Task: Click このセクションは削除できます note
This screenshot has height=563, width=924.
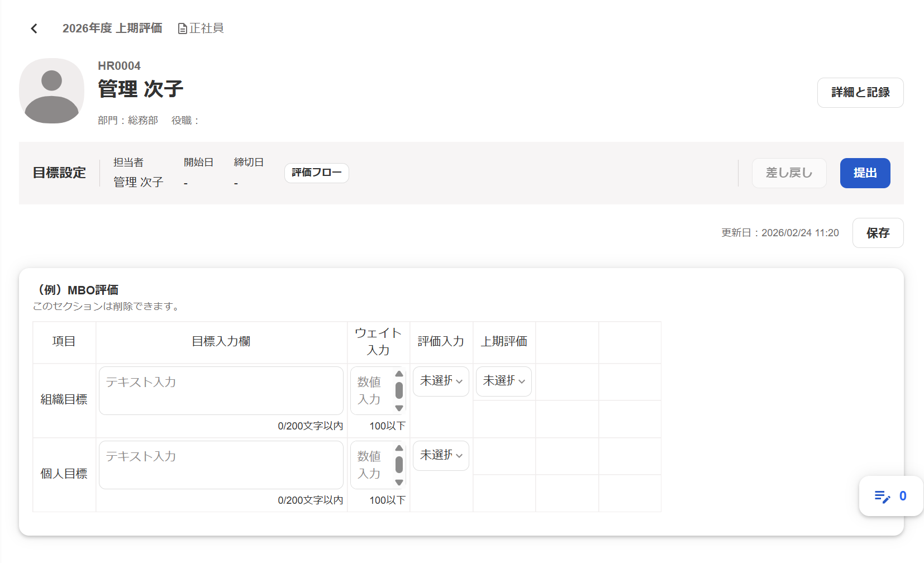Action: click(106, 307)
